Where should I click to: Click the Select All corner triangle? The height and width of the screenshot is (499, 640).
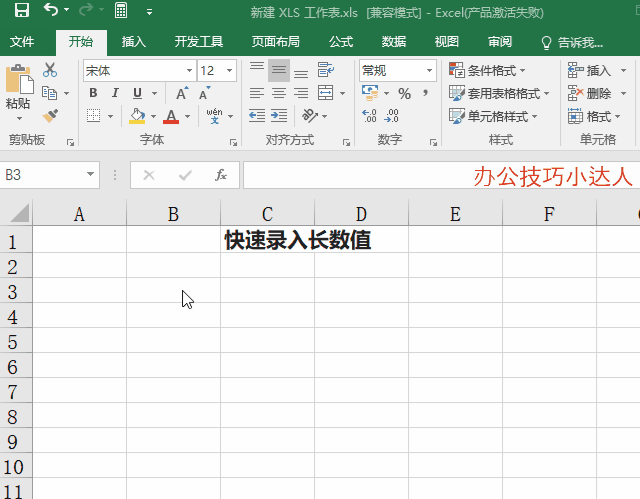click(19, 213)
